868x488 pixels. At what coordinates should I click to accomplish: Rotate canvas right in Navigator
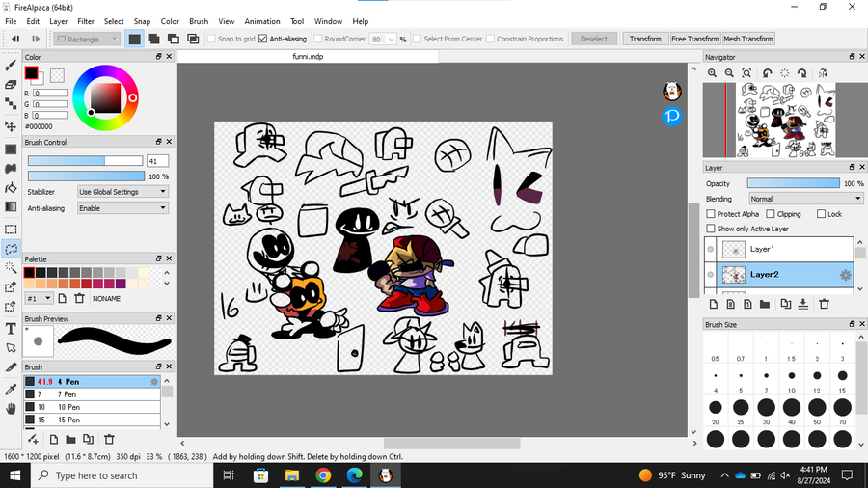[x=802, y=73]
